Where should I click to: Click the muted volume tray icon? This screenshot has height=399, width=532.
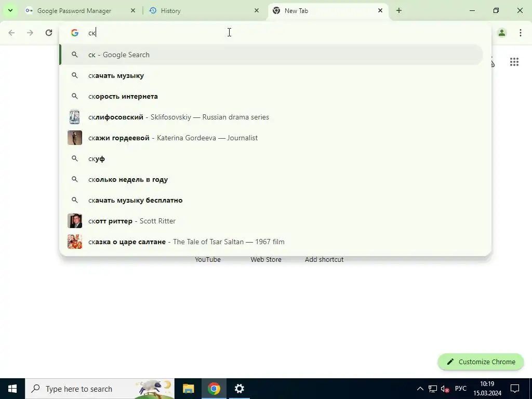click(x=445, y=389)
